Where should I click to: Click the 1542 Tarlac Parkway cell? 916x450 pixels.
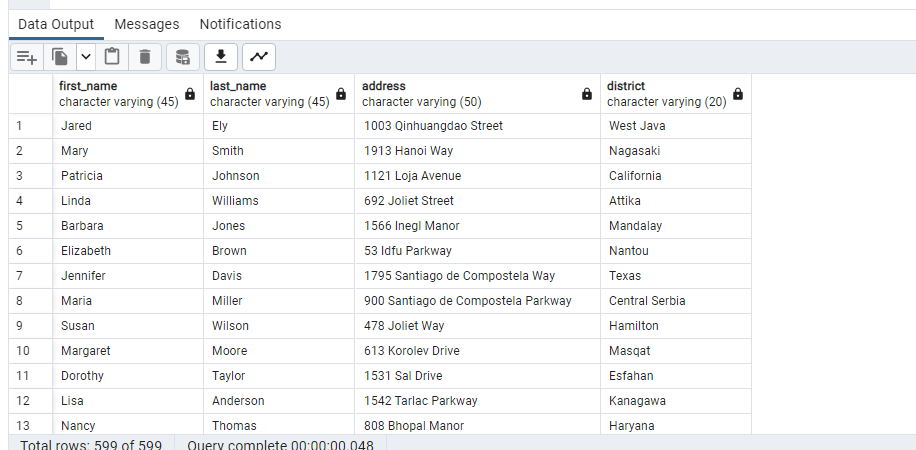477,401
